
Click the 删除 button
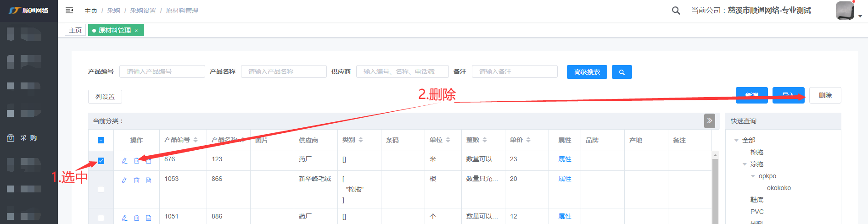click(825, 95)
